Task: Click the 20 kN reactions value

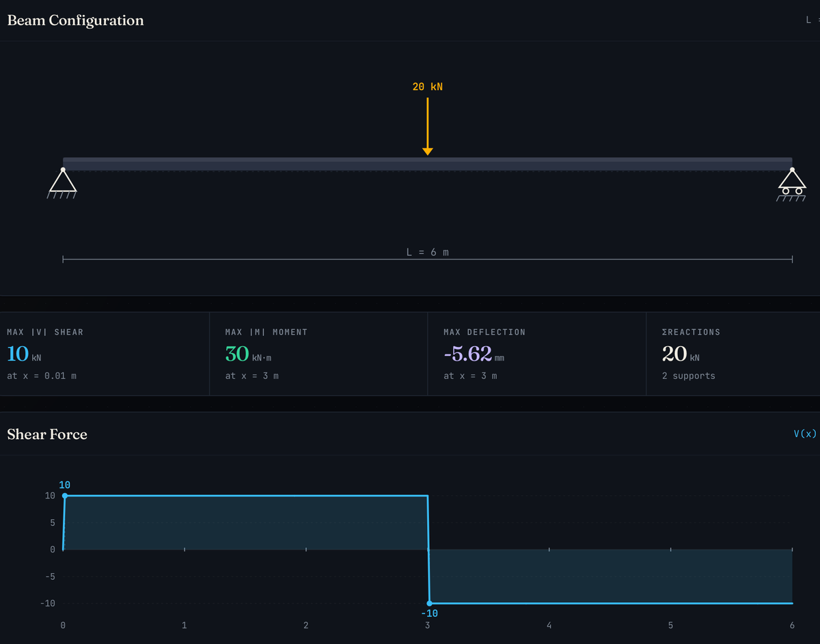Action: (681, 354)
